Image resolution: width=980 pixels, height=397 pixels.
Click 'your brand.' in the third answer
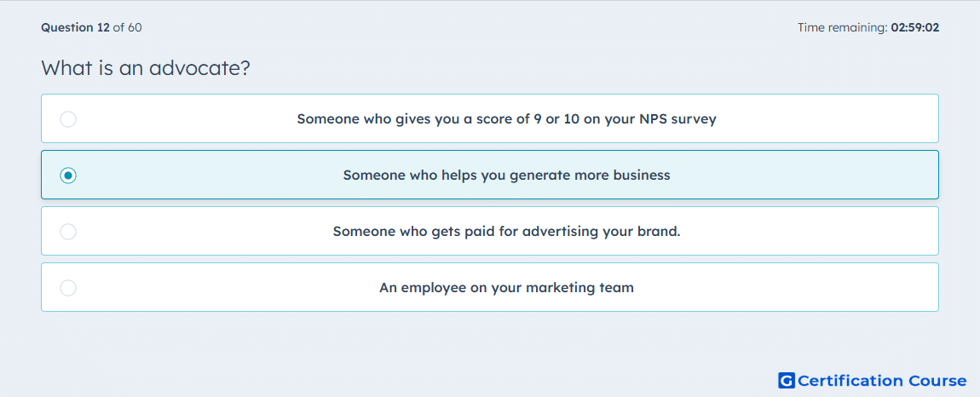(642, 232)
